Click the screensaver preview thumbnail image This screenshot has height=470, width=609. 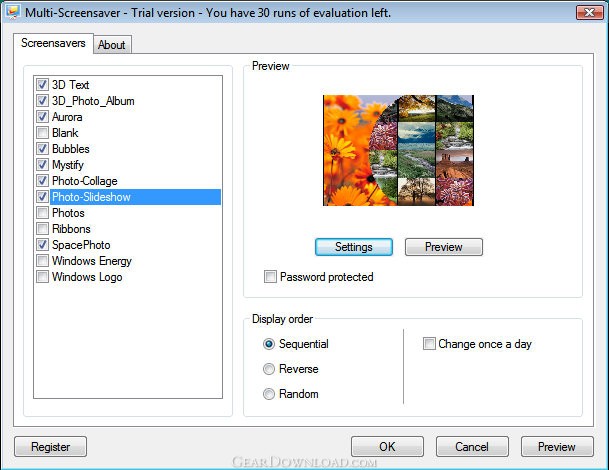click(398, 150)
